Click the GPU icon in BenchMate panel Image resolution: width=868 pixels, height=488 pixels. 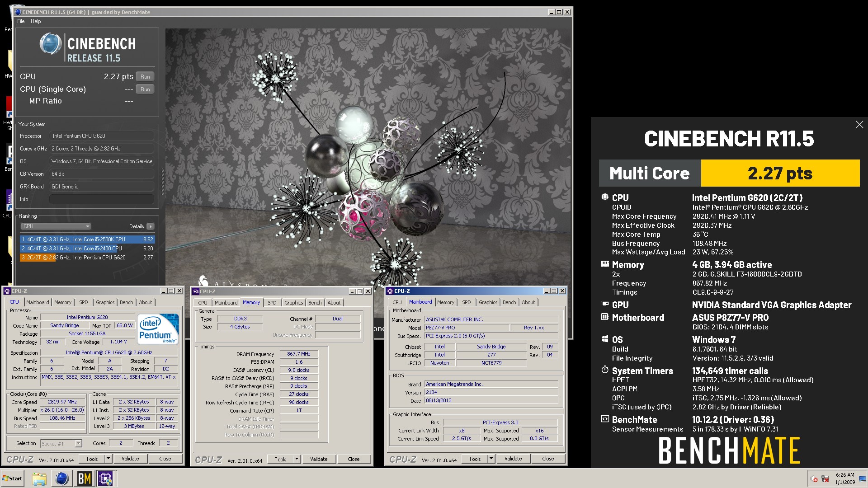coord(605,305)
